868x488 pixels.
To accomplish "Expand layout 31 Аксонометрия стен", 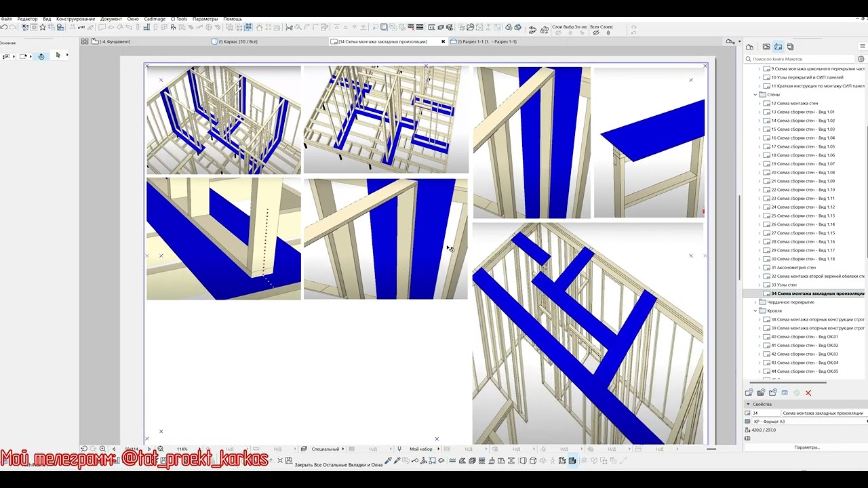I will coord(759,268).
